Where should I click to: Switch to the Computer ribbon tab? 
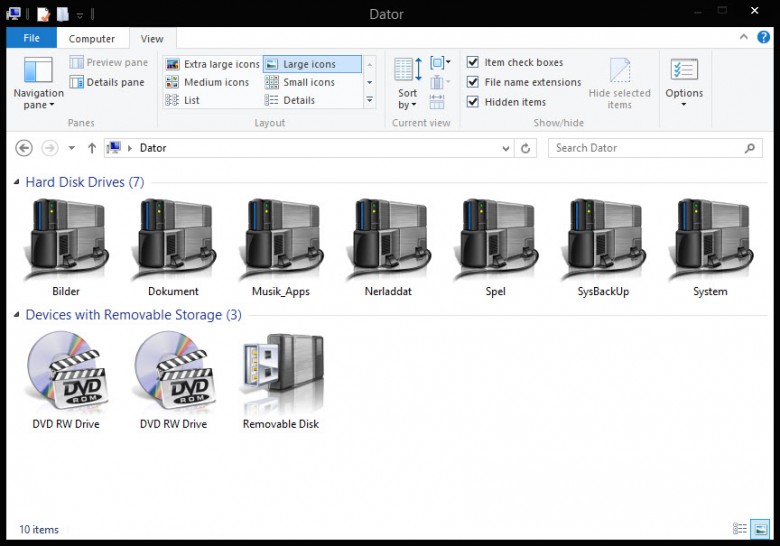coord(92,38)
